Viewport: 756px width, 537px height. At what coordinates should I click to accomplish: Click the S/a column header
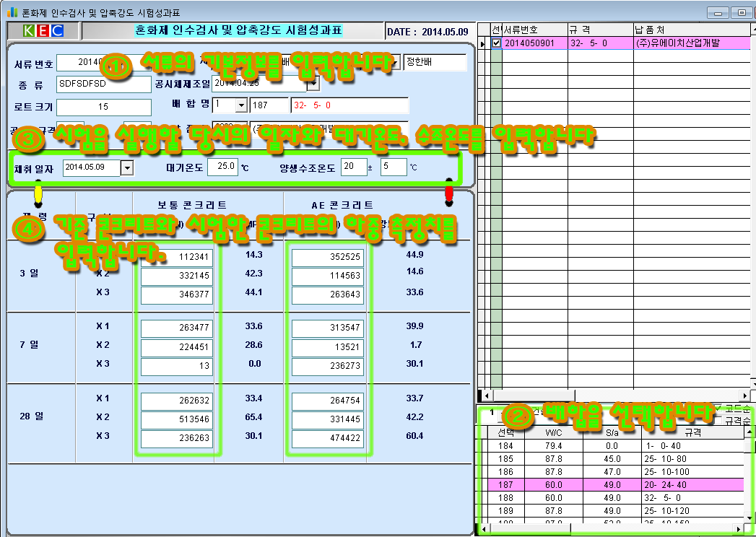coord(612,432)
